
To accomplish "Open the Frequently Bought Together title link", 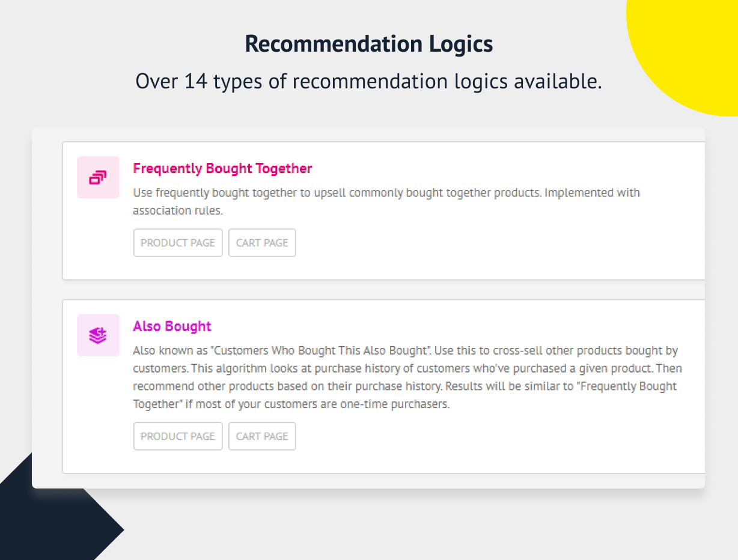I will 222,168.
